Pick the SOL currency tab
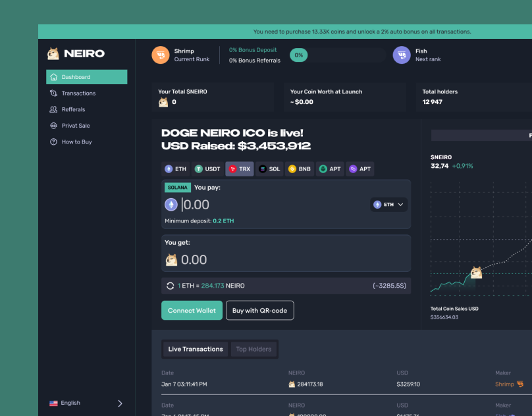The height and width of the screenshot is (416, 532). pos(269,169)
